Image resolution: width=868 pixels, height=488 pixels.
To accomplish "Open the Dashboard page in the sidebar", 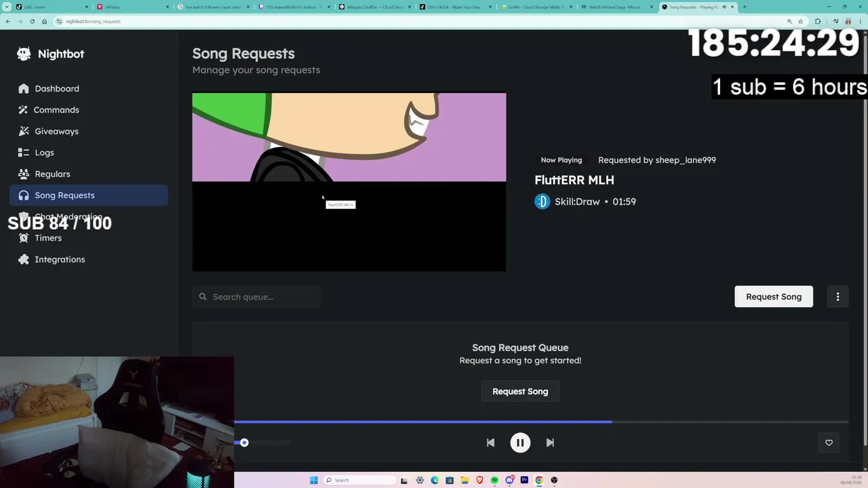I will pos(89,88).
